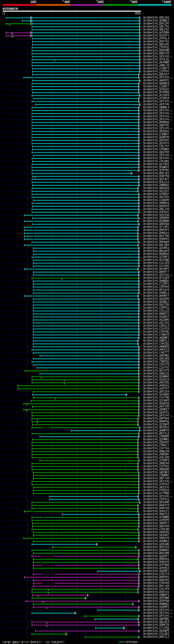Click the =100char. scale legend
Image resolution: width=174 pixels, height=644 pixels.
pos(129,642)
